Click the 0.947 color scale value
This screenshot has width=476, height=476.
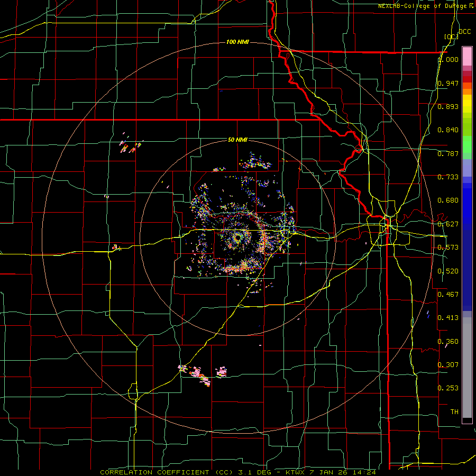point(448,83)
